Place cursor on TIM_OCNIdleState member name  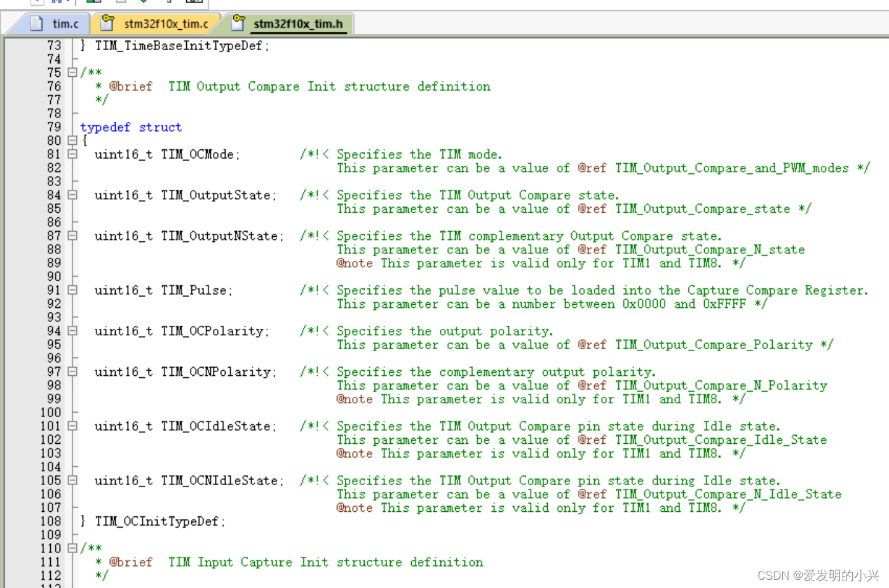click(219, 481)
